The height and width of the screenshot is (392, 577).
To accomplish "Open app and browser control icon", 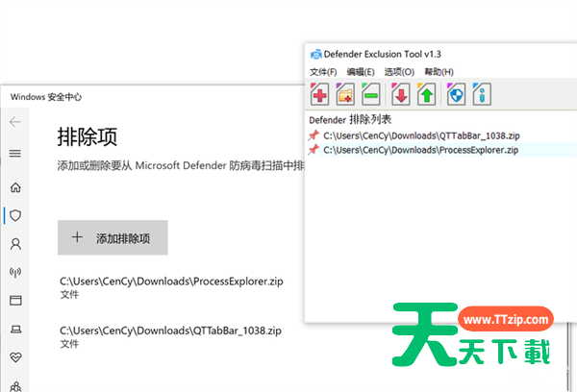I will point(15,301).
